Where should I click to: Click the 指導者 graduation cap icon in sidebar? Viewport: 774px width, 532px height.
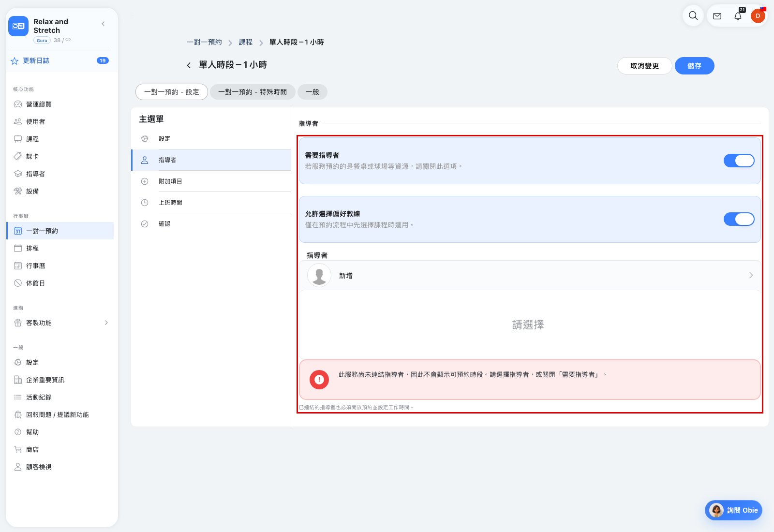(x=18, y=174)
